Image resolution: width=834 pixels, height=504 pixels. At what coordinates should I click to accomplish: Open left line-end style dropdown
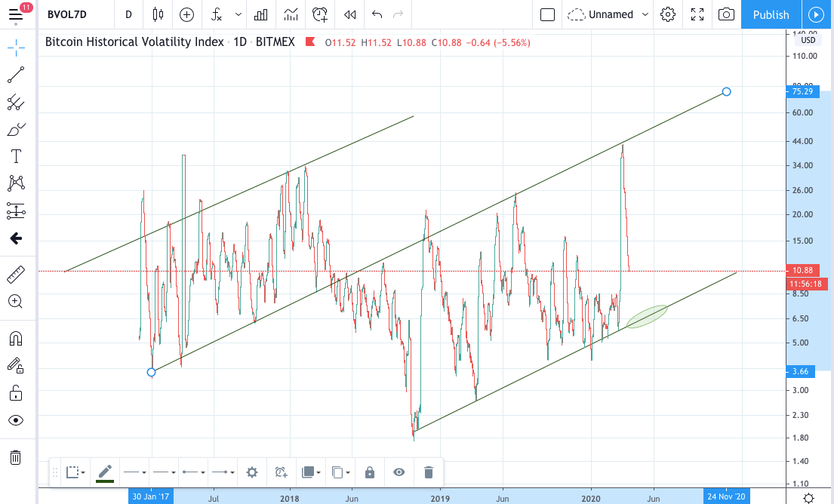pos(194,472)
